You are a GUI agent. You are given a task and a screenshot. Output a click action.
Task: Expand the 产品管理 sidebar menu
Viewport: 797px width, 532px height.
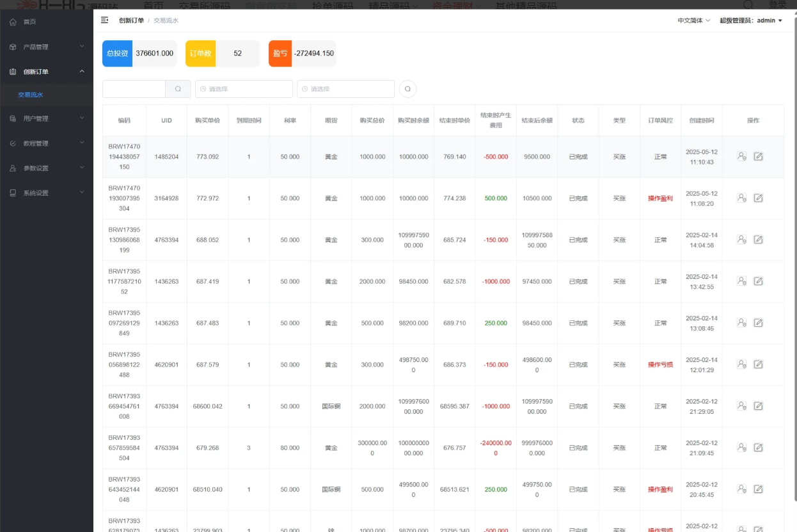coord(46,47)
